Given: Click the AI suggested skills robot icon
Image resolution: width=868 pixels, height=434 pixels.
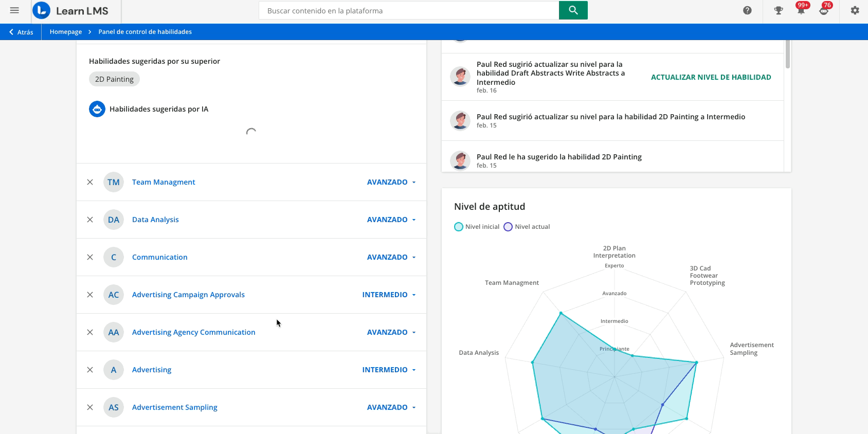Looking at the screenshot, I should click(x=97, y=109).
